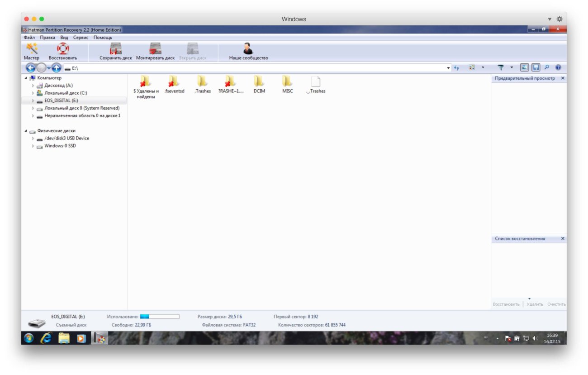The width and height of the screenshot is (588, 375).
Task: Toggle the Предварительный просмотр panel button
Action: tap(525, 67)
